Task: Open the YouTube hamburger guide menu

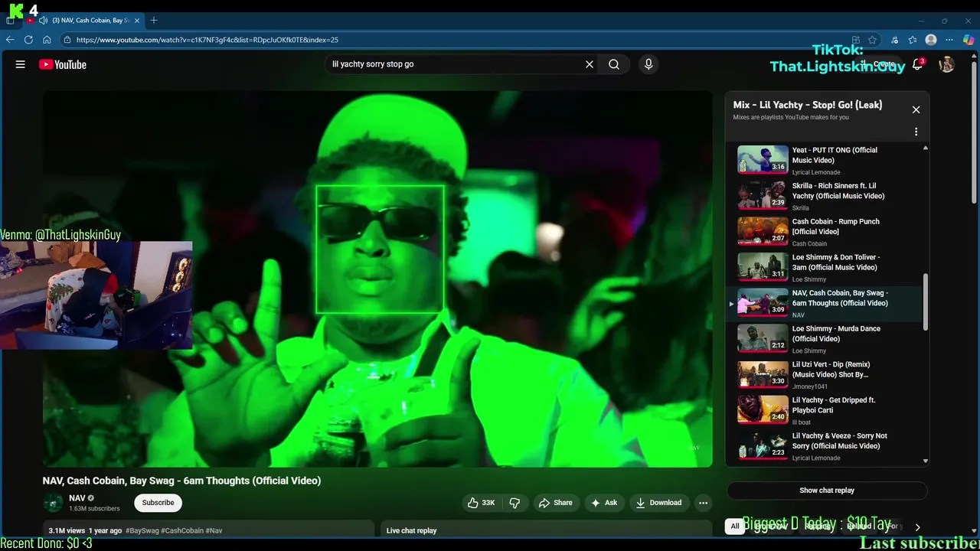Action: tap(21, 64)
